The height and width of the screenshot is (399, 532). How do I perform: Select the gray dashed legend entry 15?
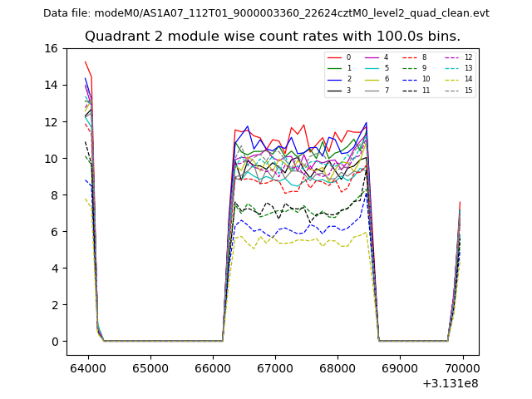point(457,90)
